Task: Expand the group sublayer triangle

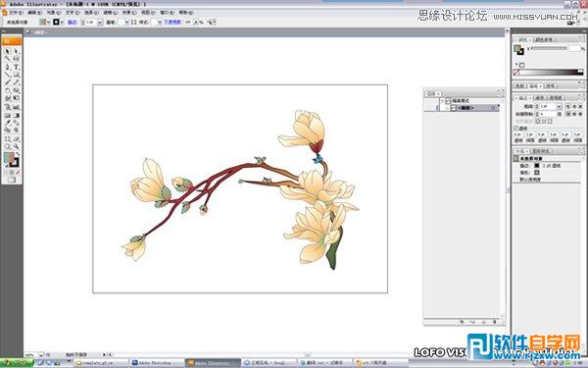Action: 447,108
